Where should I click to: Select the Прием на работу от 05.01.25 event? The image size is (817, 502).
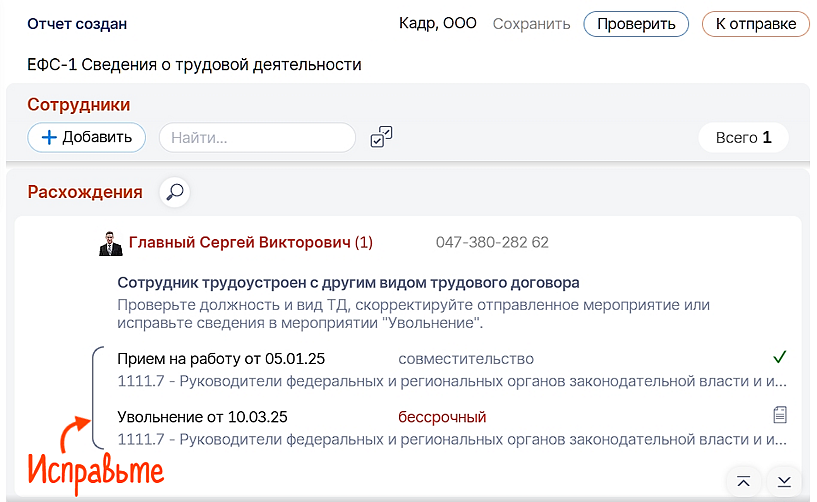click(221, 359)
